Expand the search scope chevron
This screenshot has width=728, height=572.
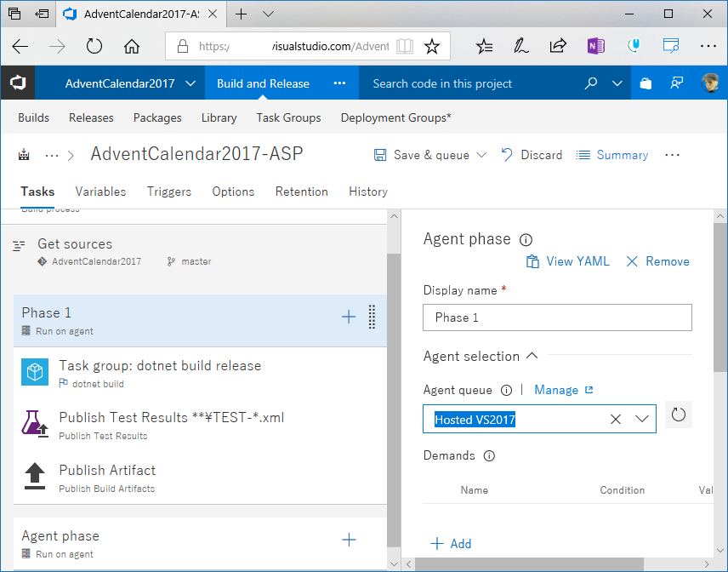(x=617, y=83)
